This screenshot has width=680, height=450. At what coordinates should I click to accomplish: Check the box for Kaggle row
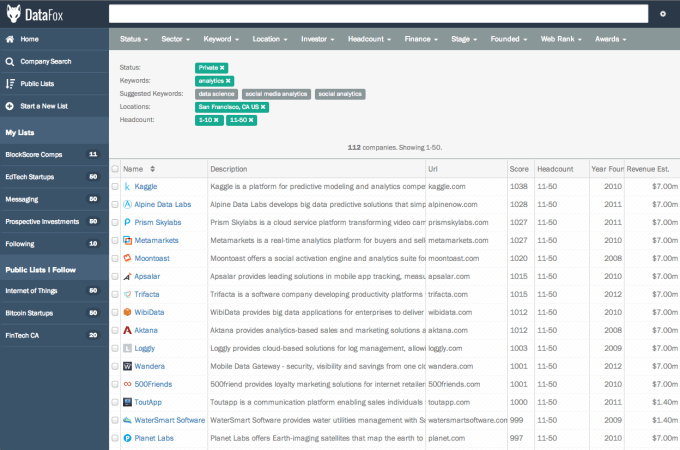click(x=115, y=187)
